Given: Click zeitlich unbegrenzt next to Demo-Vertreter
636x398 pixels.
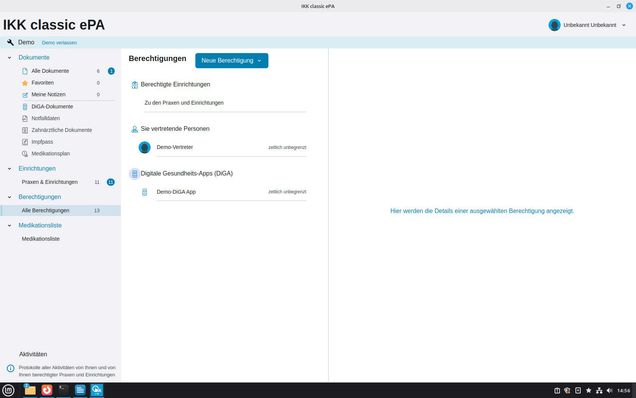Looking at the screenshot, I should point(287,147).
